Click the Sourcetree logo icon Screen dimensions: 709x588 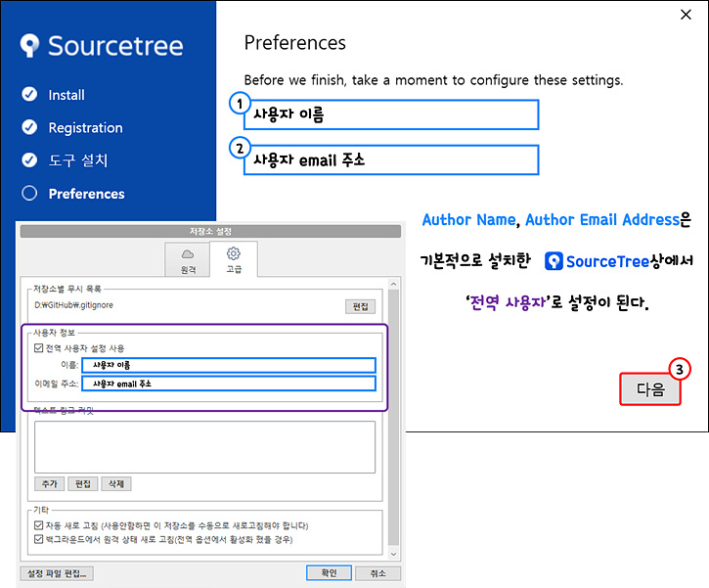tap(30, 46)
